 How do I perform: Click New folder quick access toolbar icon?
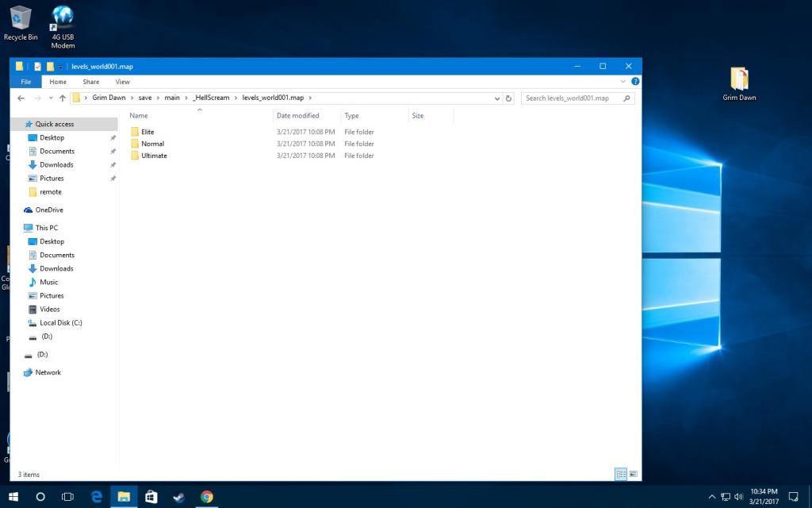(x=50, y=67)
